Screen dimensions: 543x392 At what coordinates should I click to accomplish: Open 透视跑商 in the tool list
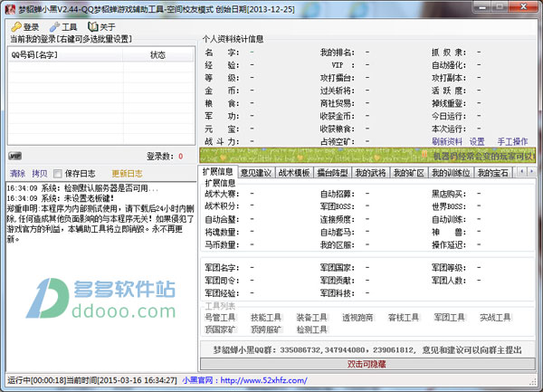click(357, 317)
